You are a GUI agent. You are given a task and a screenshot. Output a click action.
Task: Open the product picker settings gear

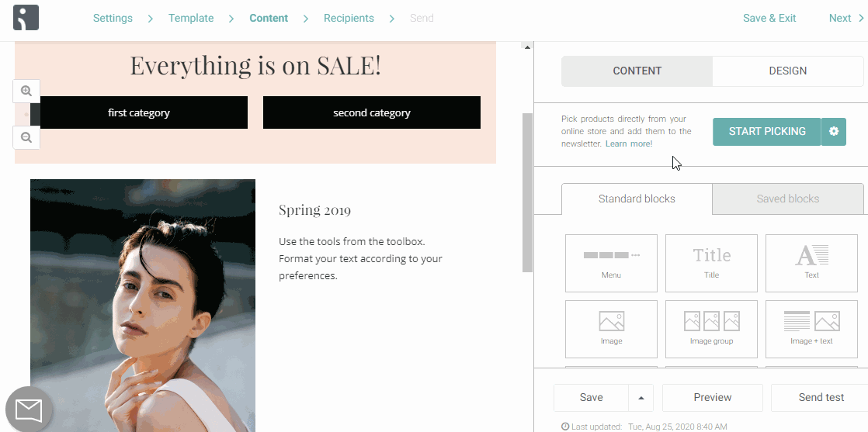tap(834, 132)
